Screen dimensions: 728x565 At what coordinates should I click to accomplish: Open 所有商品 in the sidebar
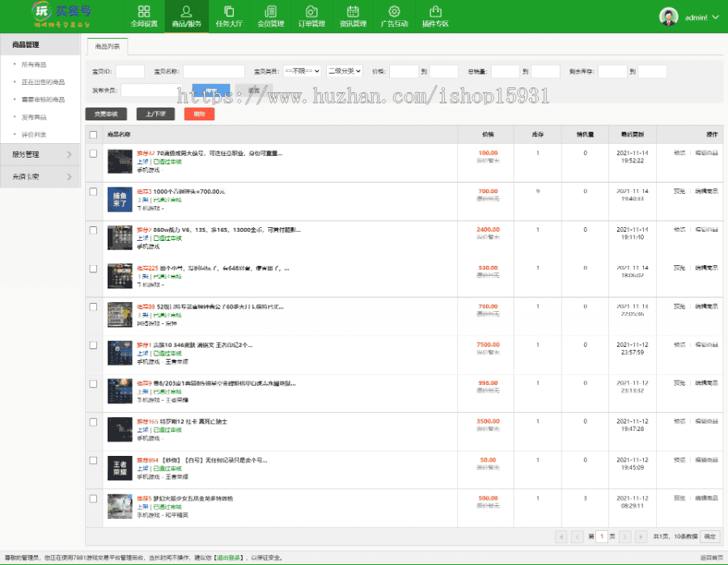[x=34, y=65]
